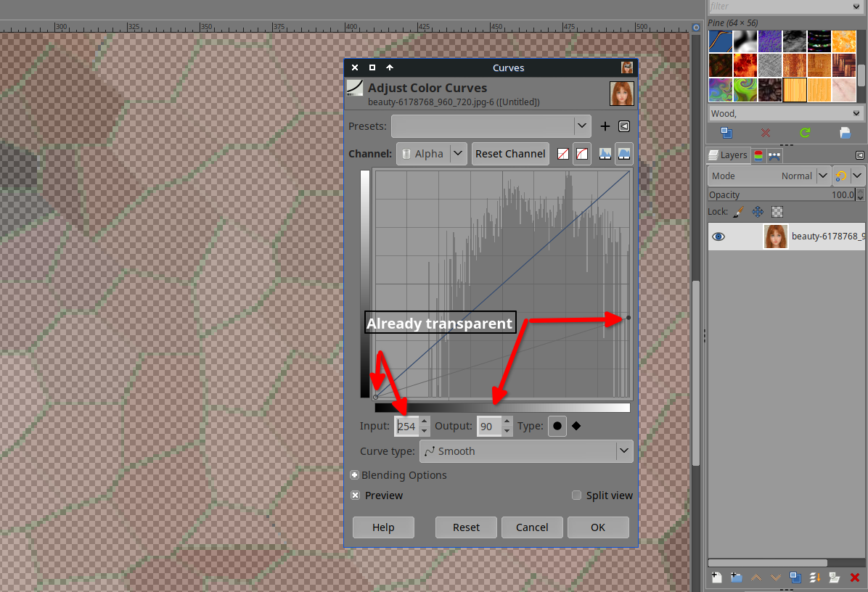
Task: Click the Help button
Action: click(x=383, y=527)
